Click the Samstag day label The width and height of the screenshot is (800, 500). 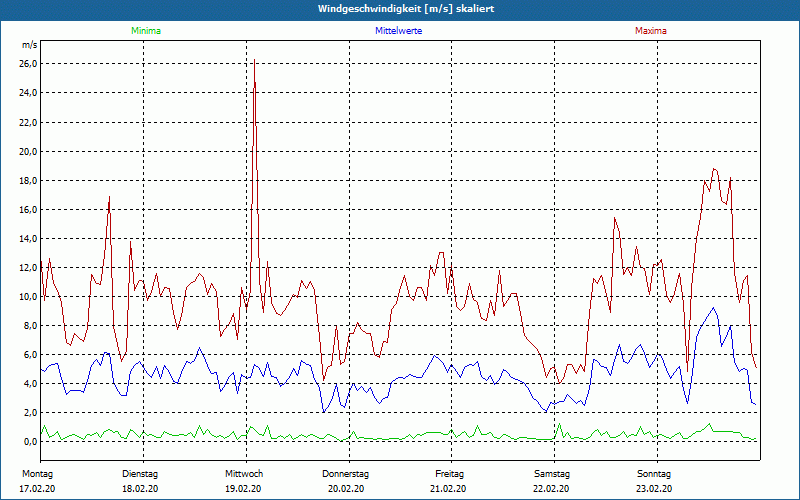(552, 474)
